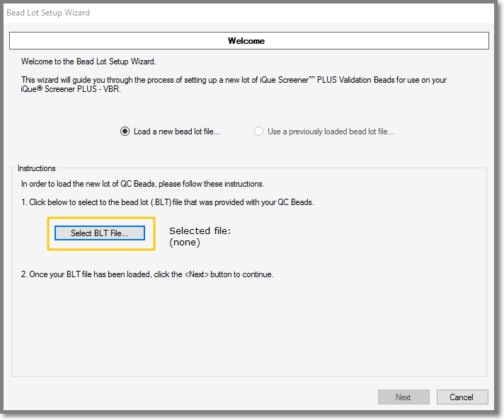The height and width of the screenshot is (420, 504).
Task: Click the 'Welcome to the Bead Lot Setup Wizard.' text
Action: (88, 62)
